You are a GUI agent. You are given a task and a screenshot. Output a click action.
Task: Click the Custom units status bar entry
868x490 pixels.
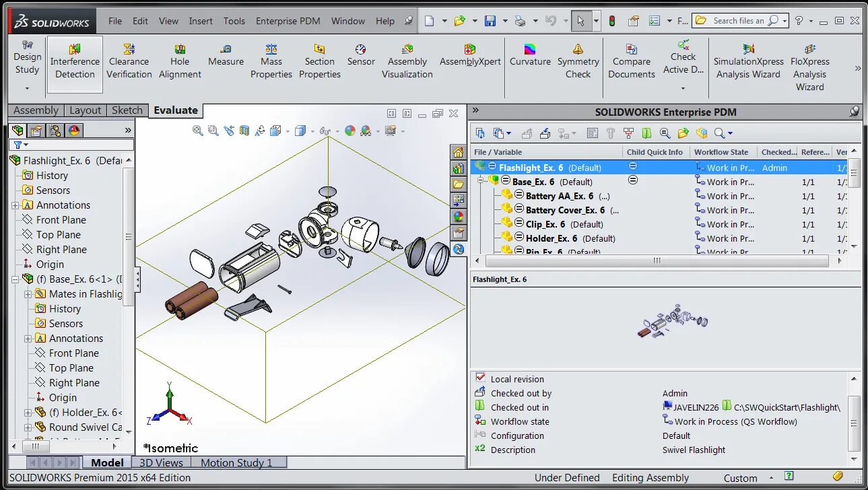coord(740,478)
